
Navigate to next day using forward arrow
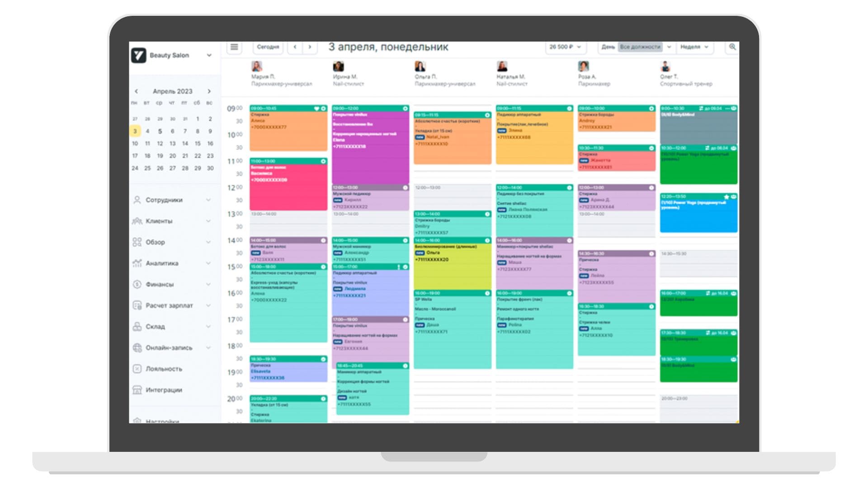tap(311, 47)
